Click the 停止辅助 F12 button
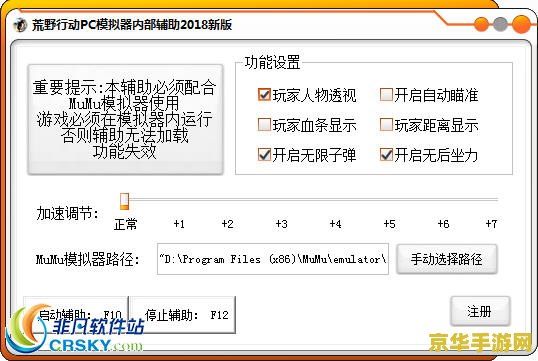This screenshot has width=538, height=361. [x=183, y=315]
